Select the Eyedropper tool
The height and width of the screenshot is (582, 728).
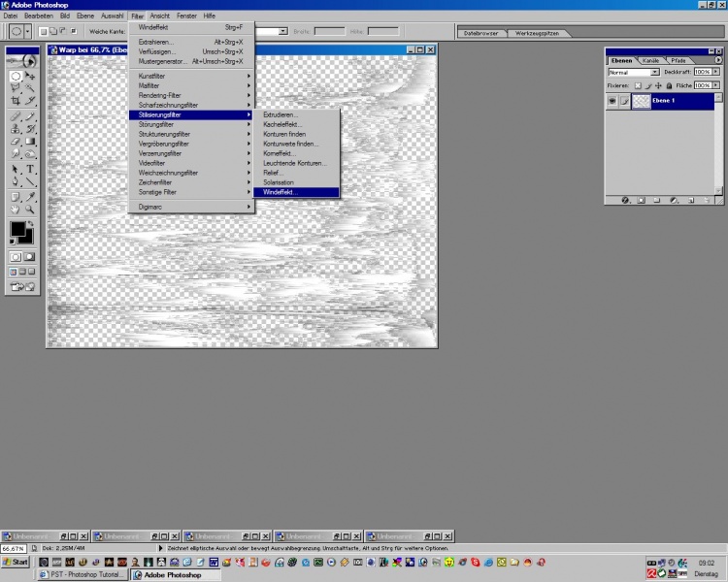[x=30, y=197]
